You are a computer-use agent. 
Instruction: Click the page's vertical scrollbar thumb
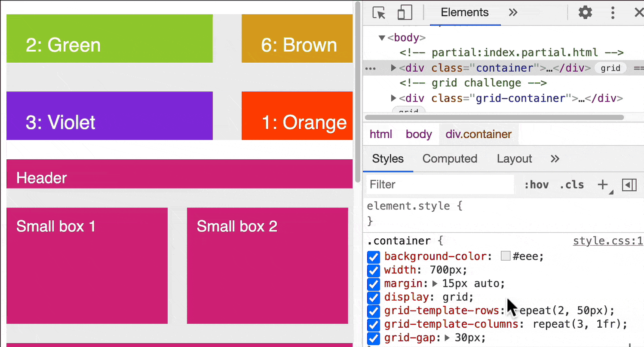pyautogui.click(x=358, y=91)
